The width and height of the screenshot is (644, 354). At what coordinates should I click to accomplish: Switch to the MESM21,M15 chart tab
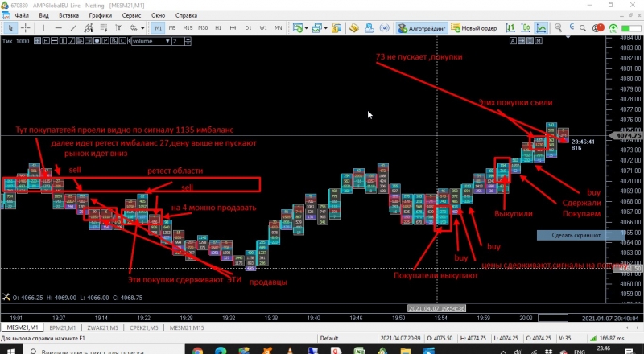click(x=187, y=327)
